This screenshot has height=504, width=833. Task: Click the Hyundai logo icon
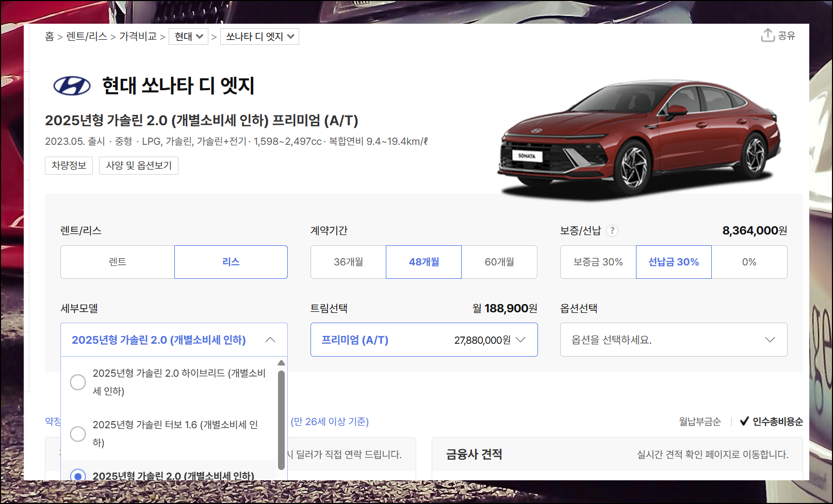[72, 86]
